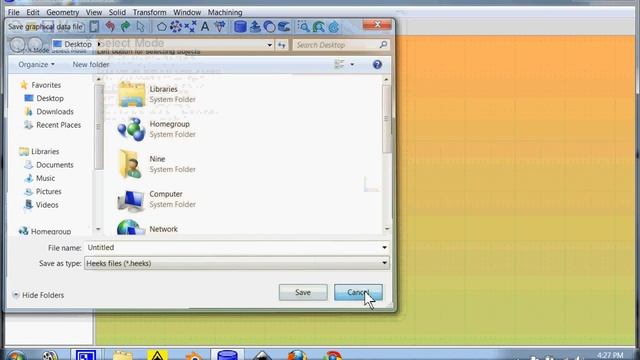
Task: Open the Organize dropdown menu
Action: pyautogui.click(x=36, y=64)
